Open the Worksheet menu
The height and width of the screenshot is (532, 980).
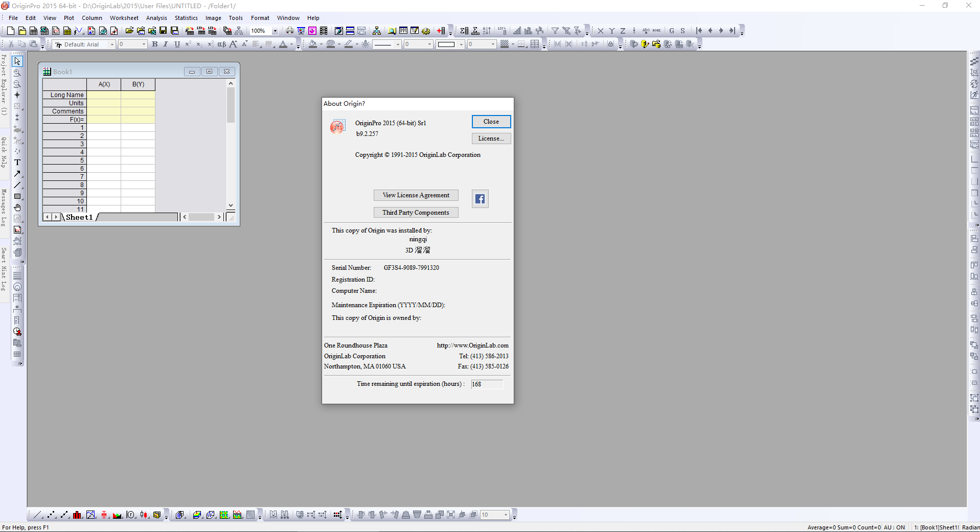[x=124, y=18]
